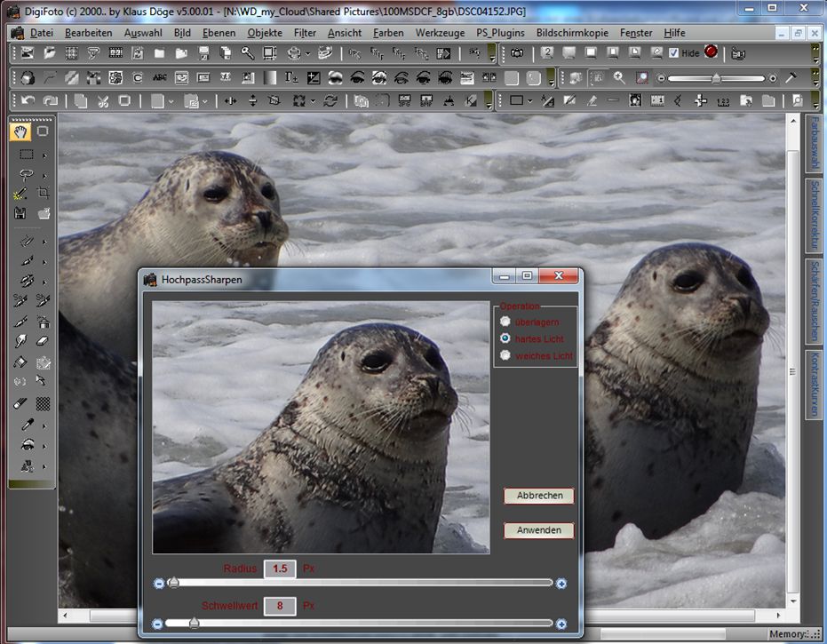Open the Ebenen menu
827x644 pixels.
pos(219,33)
